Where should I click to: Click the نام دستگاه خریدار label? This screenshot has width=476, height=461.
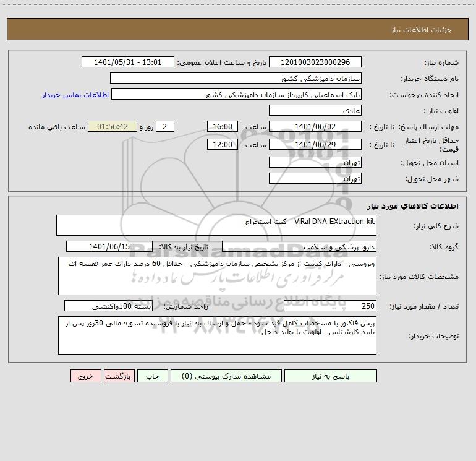[x=430, y=79]
